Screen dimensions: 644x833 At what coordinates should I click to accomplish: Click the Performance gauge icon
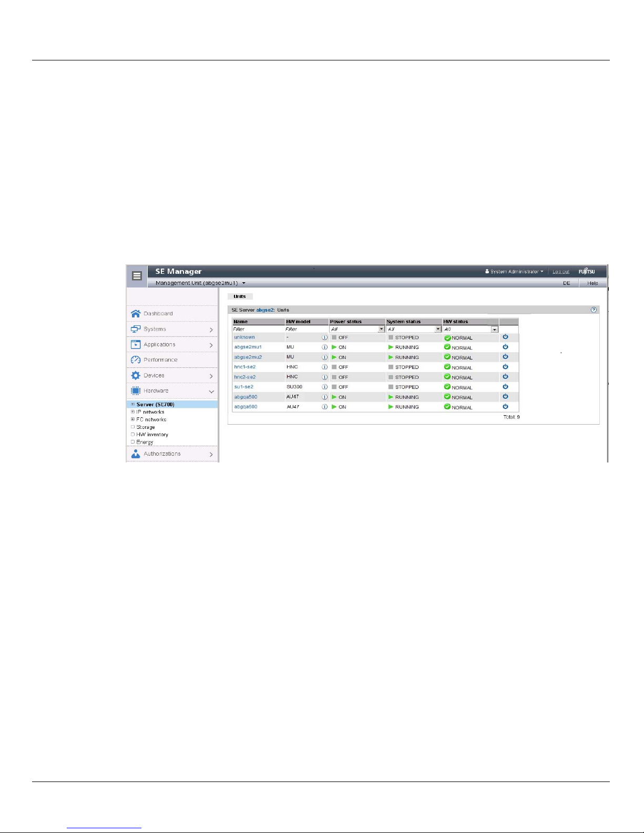click(136, 360)
